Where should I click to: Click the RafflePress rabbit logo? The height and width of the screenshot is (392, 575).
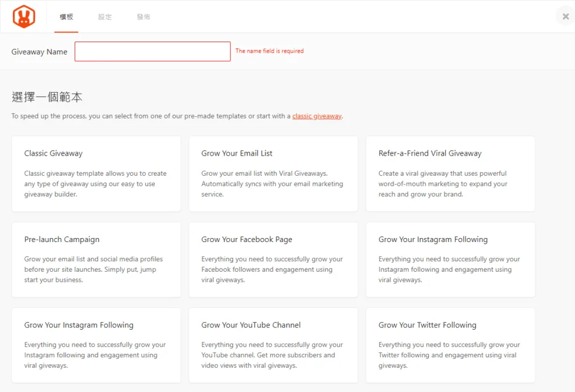(24, 17)
